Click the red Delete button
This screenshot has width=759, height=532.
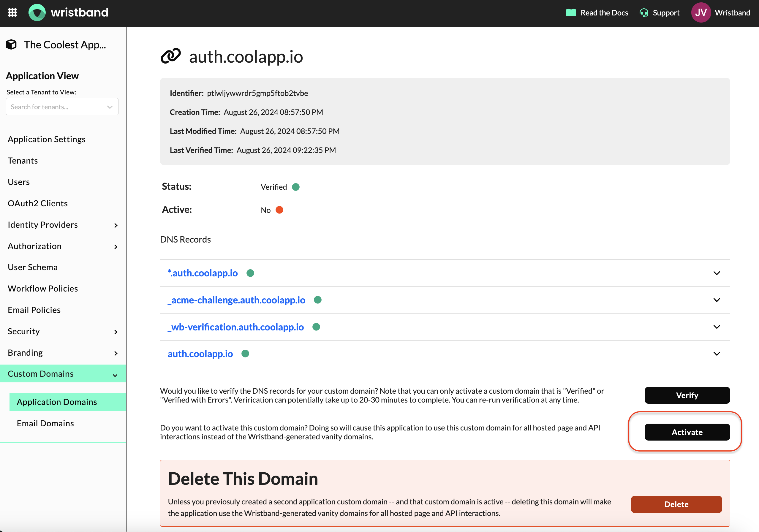676,504
